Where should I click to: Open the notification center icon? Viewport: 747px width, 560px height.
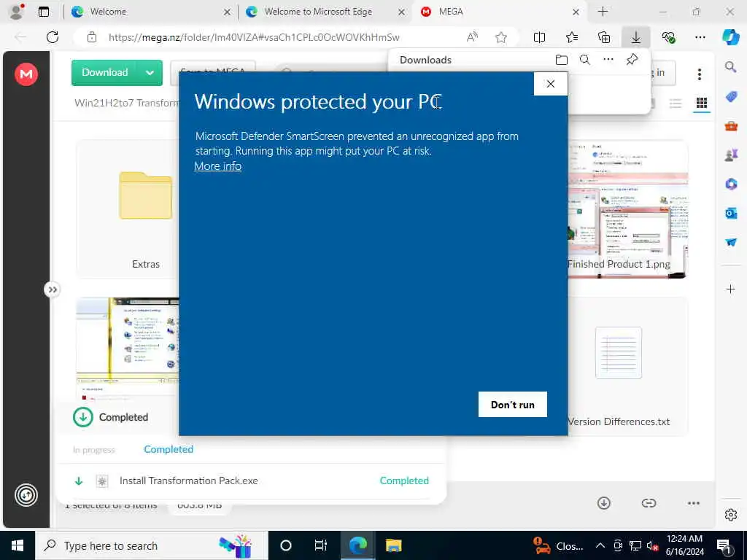pos(724,546)
